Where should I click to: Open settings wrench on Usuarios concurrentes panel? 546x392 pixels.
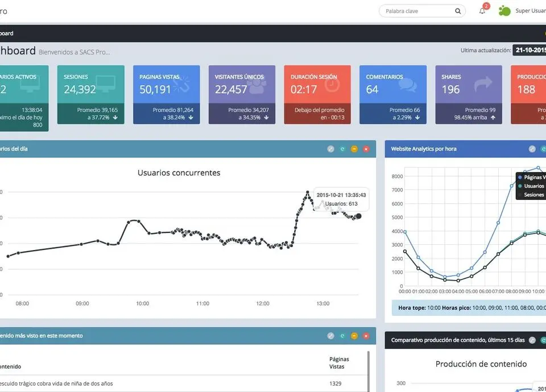tap(330, 149)
